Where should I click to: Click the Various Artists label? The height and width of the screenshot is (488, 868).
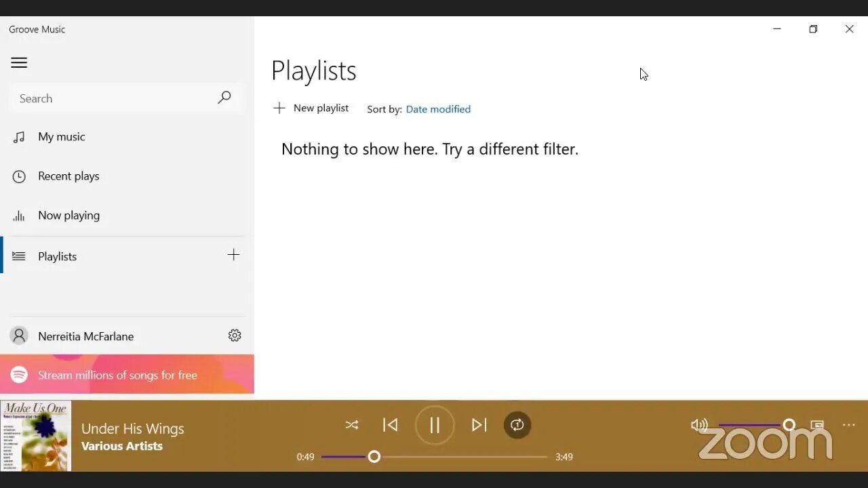122,446
